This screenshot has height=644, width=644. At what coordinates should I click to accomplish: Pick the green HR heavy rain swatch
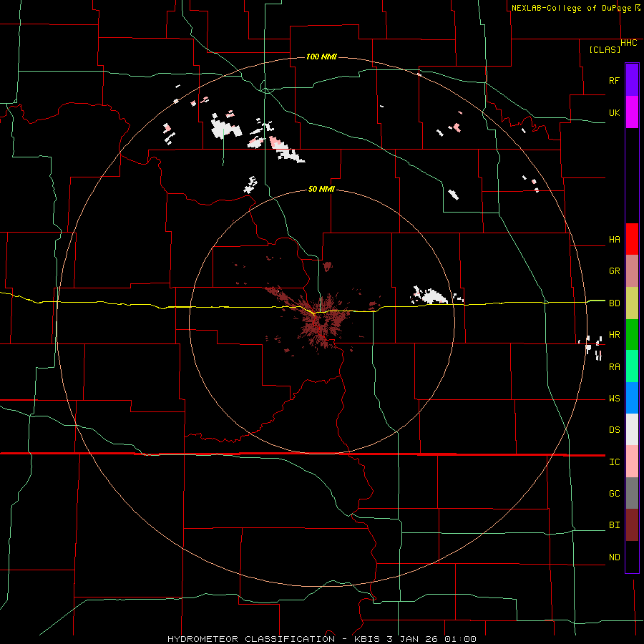(632, 335)
